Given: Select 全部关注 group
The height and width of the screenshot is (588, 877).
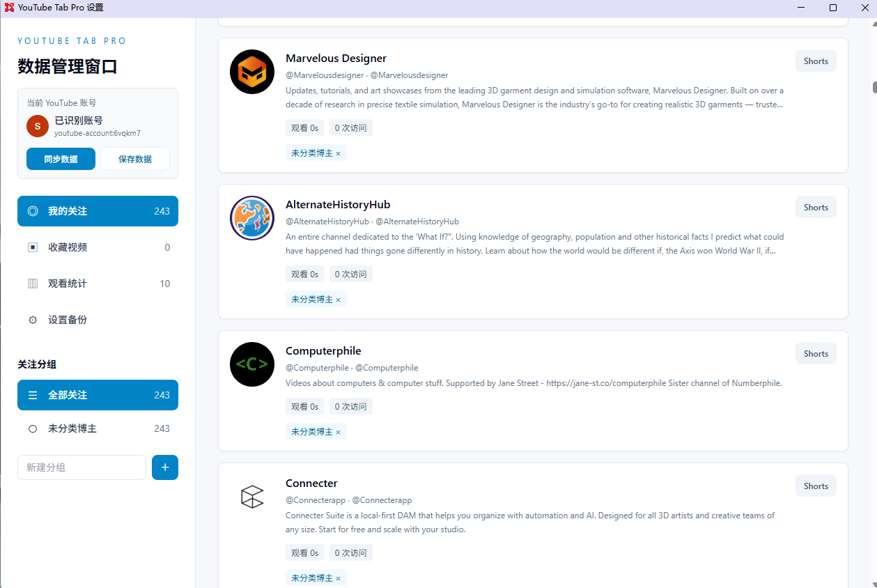Looking at the screenshot, I should click(98, 395).
